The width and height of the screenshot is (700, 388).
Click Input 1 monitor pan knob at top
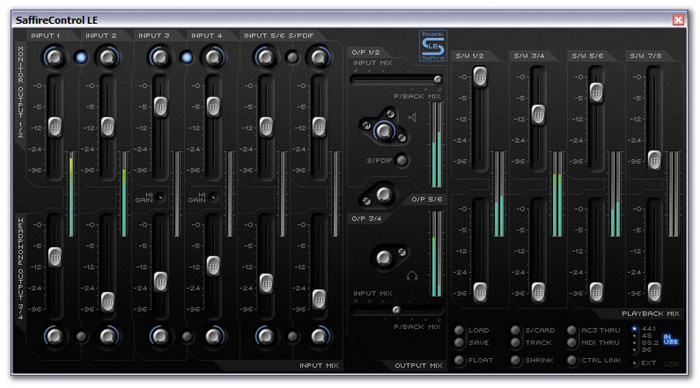(54, 57)
